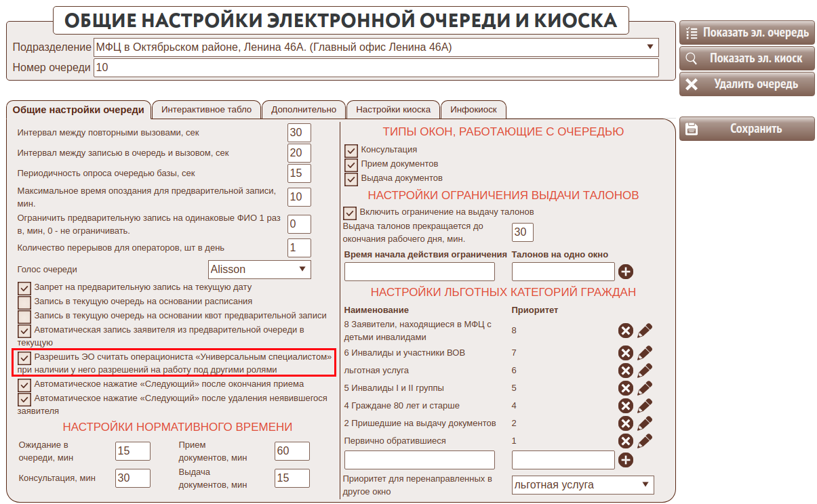Screen dimensions: 817x504
Task: Edit the '2 Пришедшие на выдачу документов' category
Action: click(645, 423)
